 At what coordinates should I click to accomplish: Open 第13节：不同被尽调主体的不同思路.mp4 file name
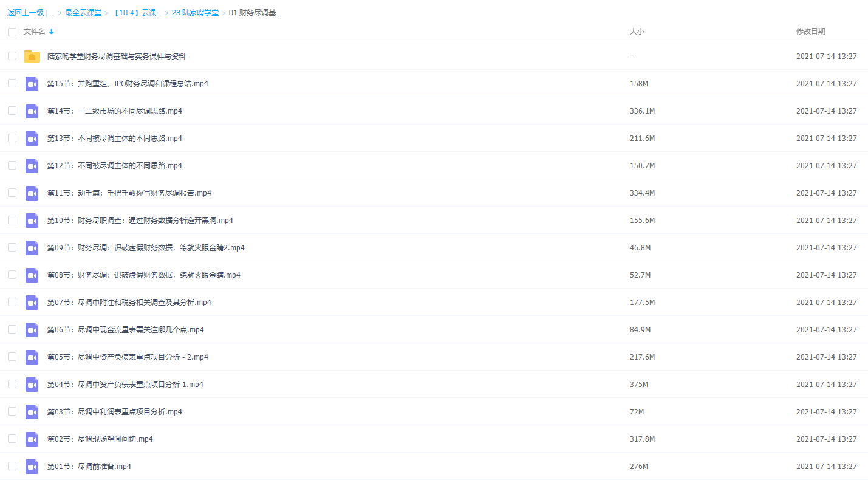(114, 139)
